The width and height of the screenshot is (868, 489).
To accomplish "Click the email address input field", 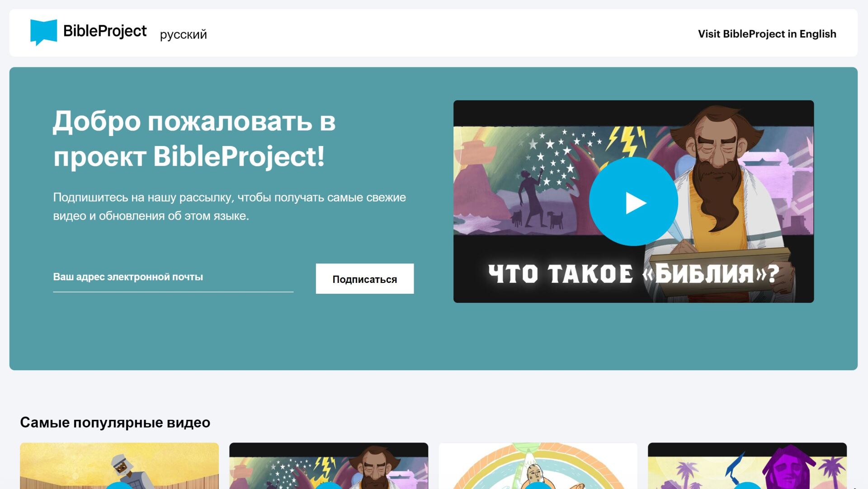I will click(x=173, y=277).
